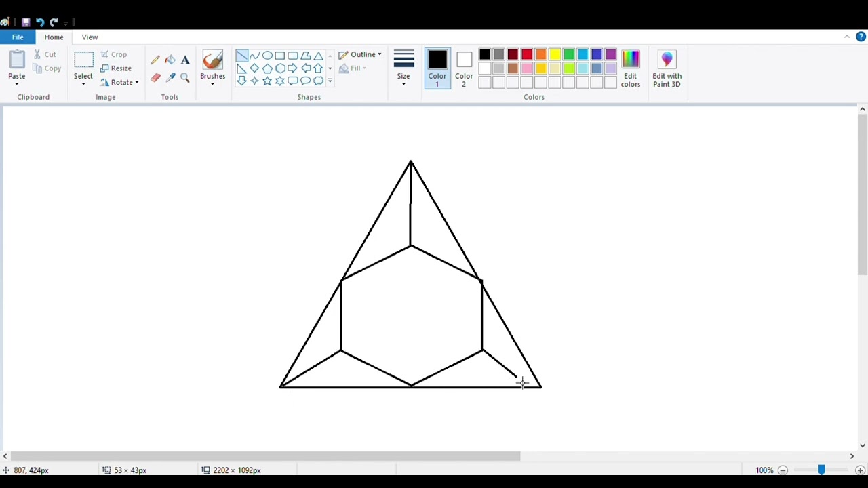This screenshot has height=488, width=868.
Task: Open the Edit colors dialog
Action: pyautogui.click(x=630, y=68)
